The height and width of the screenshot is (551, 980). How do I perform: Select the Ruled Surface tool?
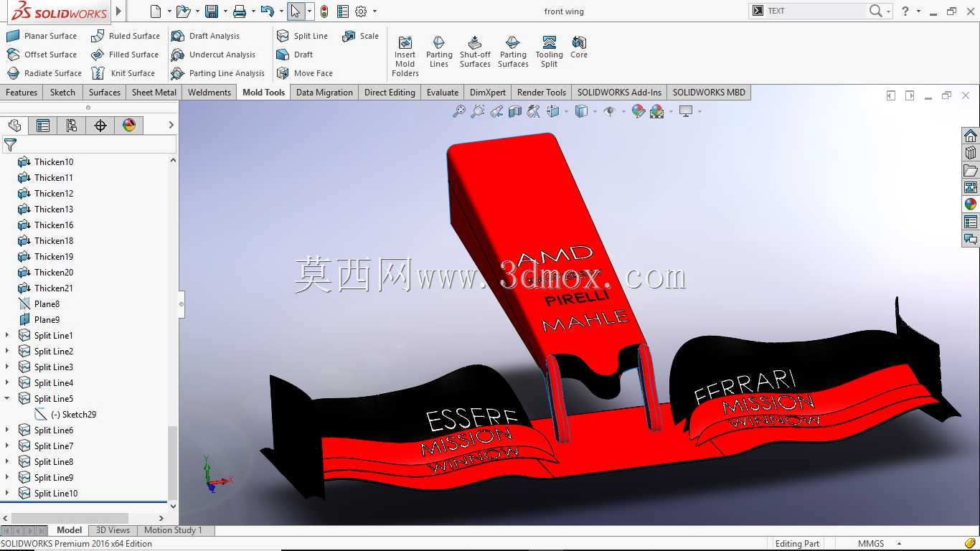(126, 36)
